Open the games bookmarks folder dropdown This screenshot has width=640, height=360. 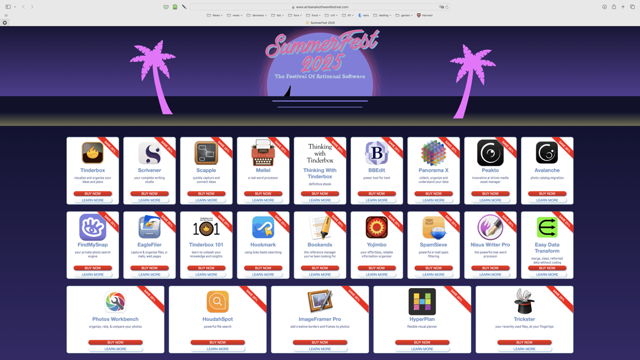click(404, 16)
